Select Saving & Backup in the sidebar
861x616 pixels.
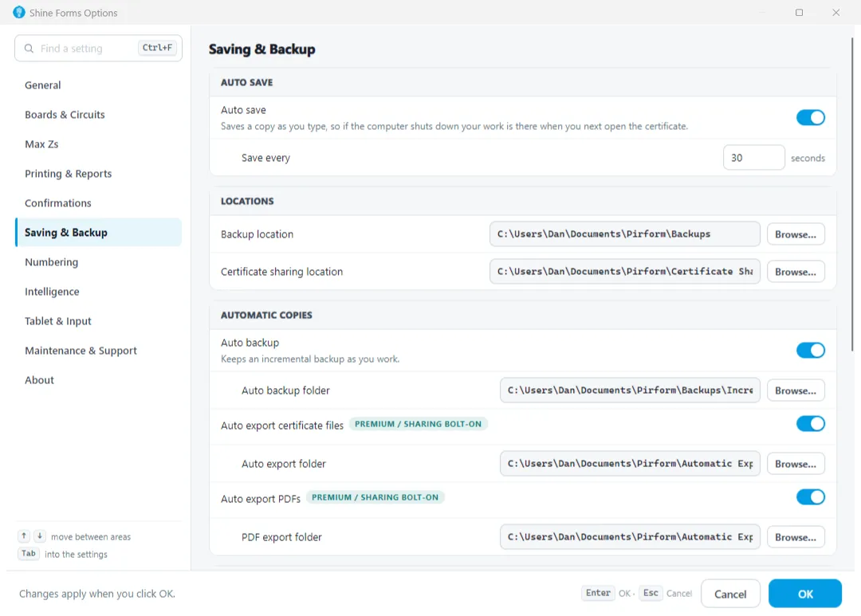tap(98, 232)
